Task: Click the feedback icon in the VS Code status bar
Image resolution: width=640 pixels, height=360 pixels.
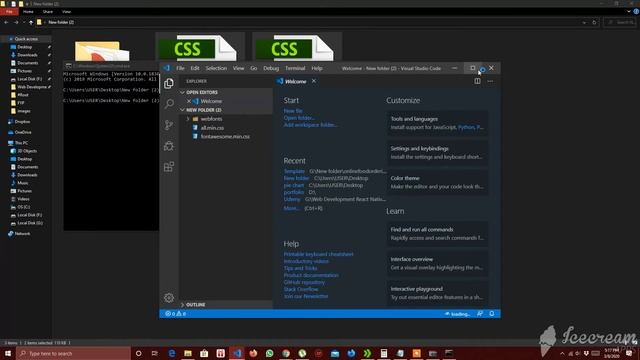Action: click(480, 314)
